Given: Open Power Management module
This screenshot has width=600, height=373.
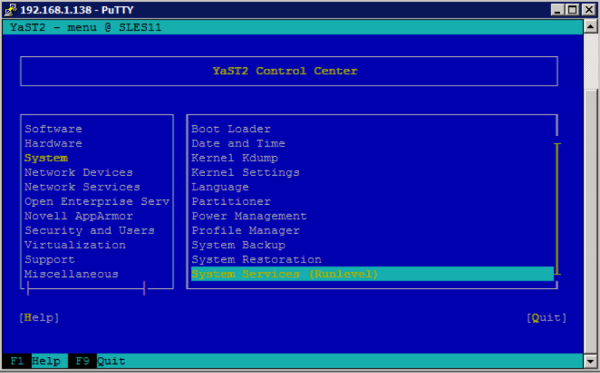Looking at the screenshot, I should point(249,216).
